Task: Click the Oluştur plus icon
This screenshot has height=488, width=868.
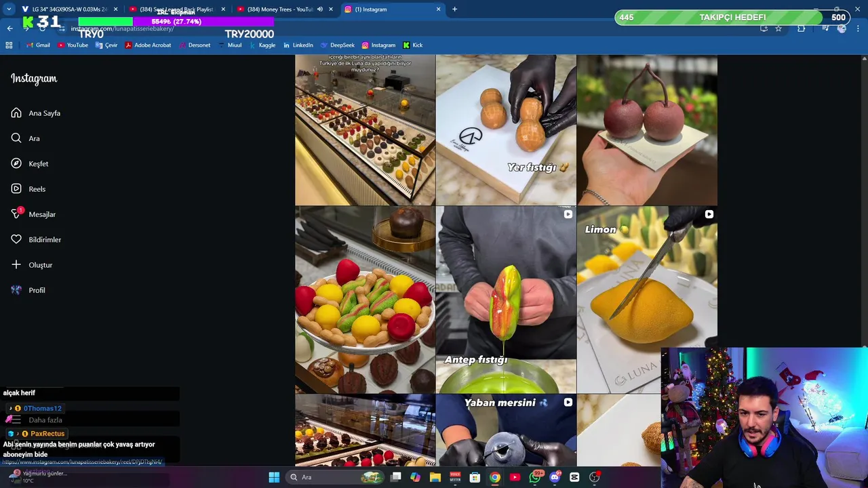Action: pos(16,265)
